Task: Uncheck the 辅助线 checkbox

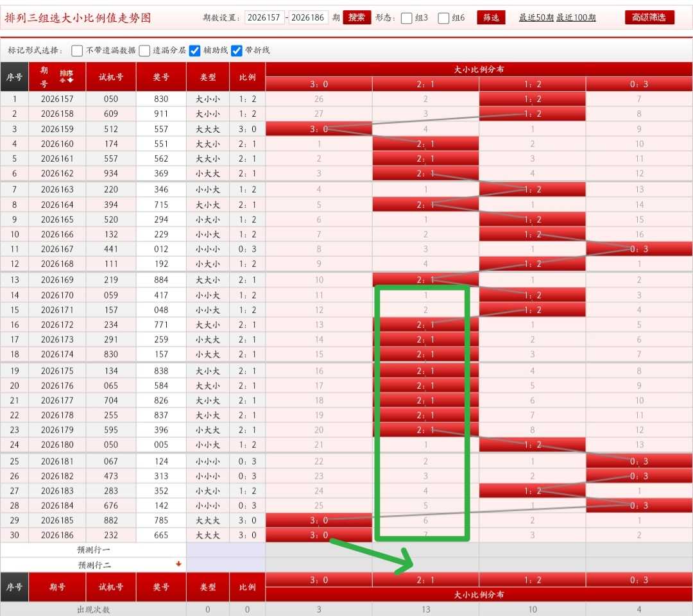Action: [x=194, y=51]
